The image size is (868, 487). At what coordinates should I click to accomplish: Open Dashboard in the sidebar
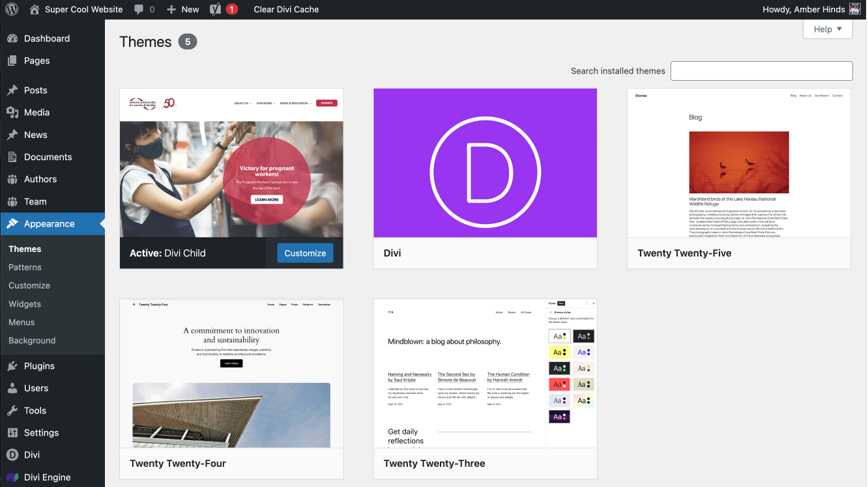click(x=52, y=38)
